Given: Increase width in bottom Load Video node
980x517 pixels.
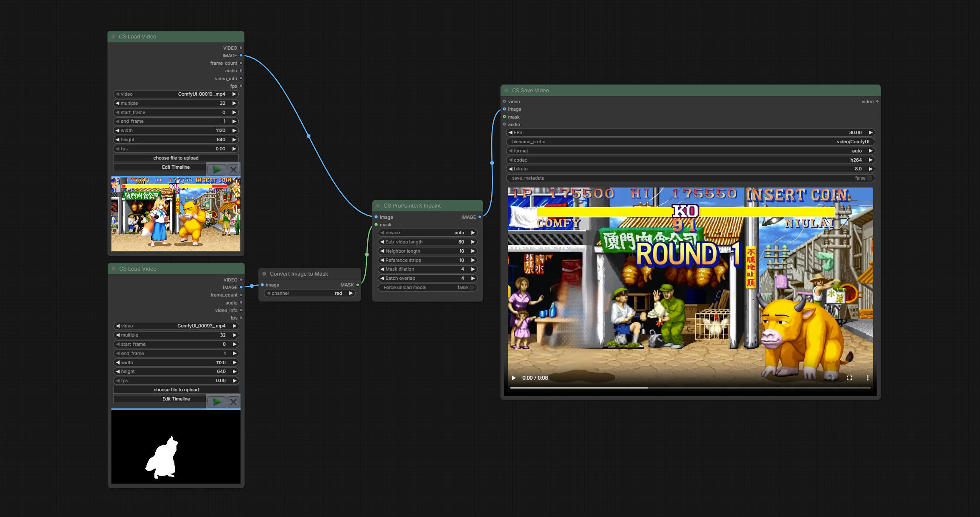Looking at the screenshot, I should pos(235,362).
